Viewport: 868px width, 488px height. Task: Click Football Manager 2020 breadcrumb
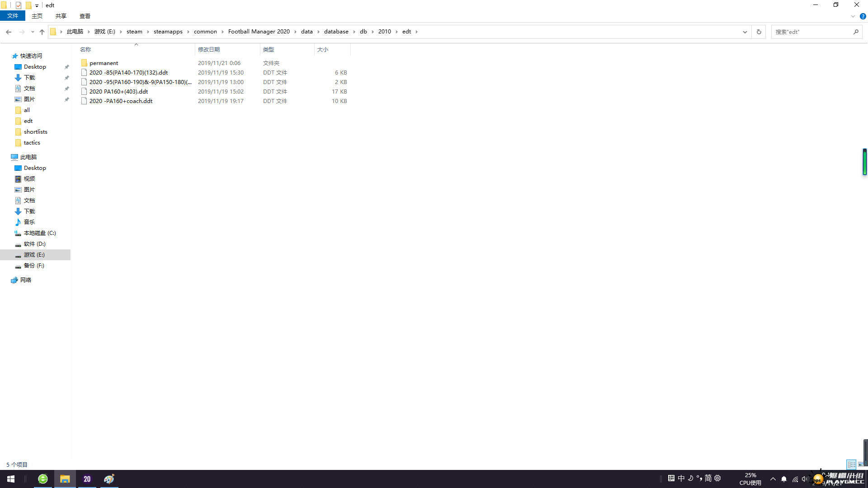259,32
